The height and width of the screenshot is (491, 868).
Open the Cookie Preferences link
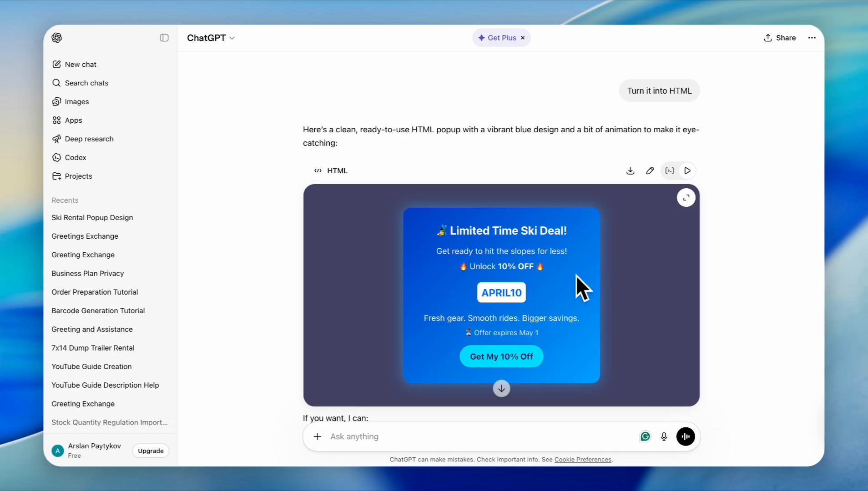[583, 460]
